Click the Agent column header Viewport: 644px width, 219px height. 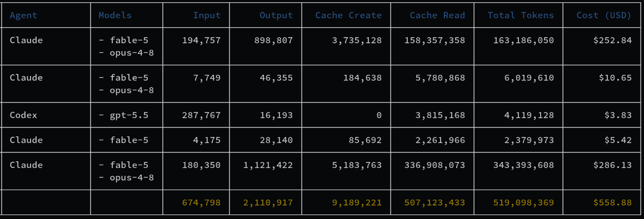click(x=23, y=16)
